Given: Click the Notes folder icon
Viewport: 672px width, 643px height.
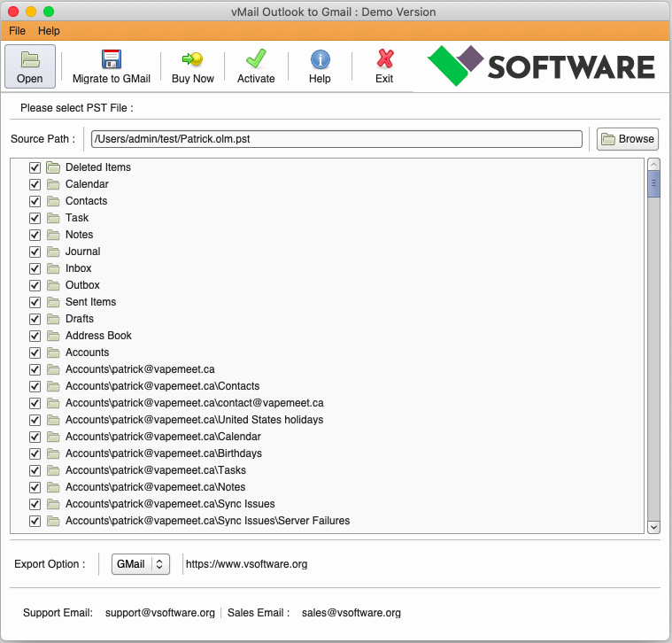Looking at the screenshot, I should pyautogui.click(x=53, y=235).
